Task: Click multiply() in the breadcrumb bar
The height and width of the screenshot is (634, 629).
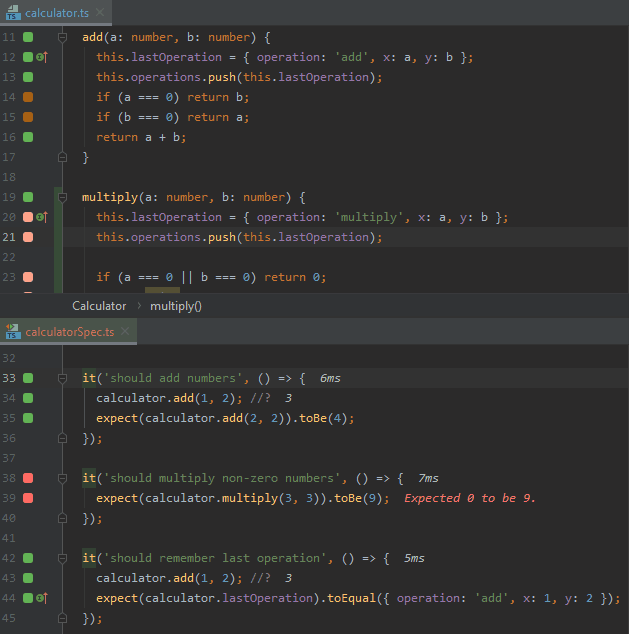Action: pyautogui.click(x=176, y=305)
